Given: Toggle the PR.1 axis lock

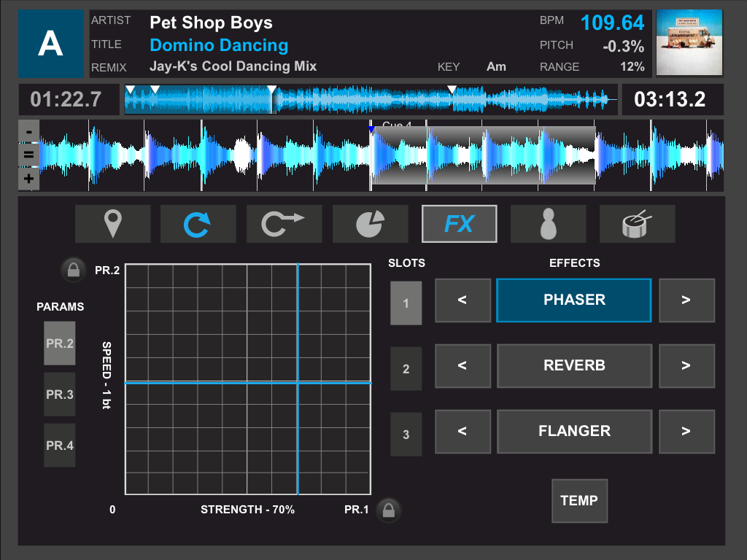Looking at the screenshot, I should [x=388, y=510].
